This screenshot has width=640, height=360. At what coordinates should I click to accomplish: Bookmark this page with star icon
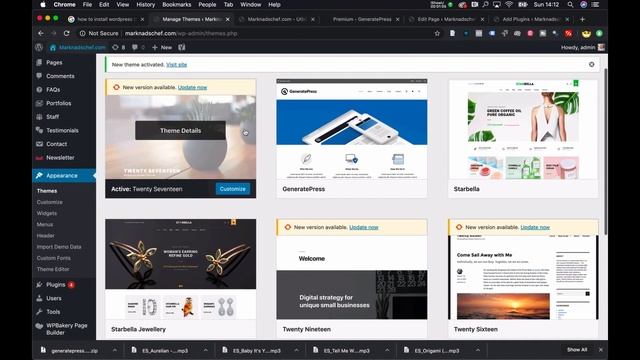[437, 33]
